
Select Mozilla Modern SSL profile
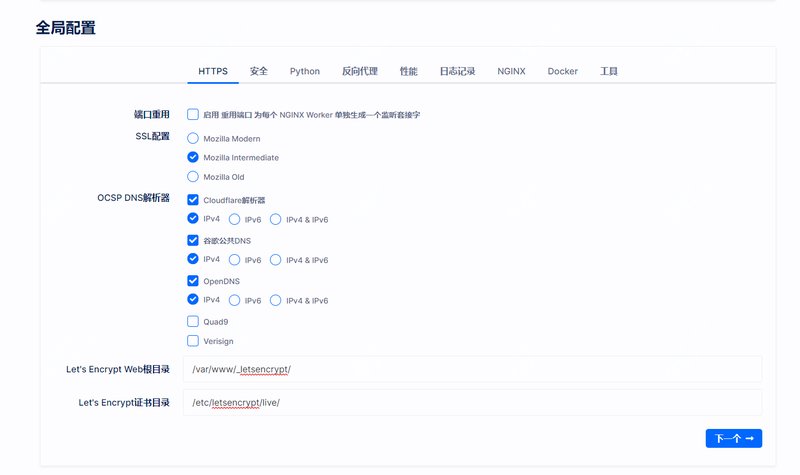[193, 139]
